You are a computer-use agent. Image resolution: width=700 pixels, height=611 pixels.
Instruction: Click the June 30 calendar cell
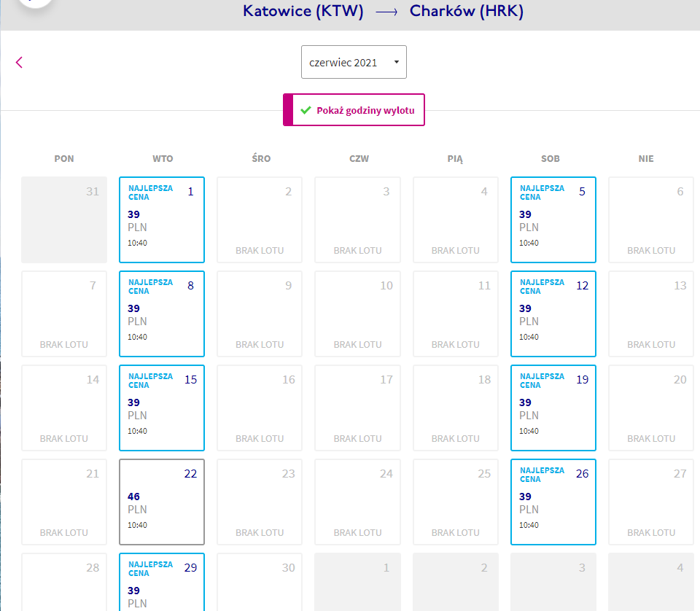tap(260, 582)
